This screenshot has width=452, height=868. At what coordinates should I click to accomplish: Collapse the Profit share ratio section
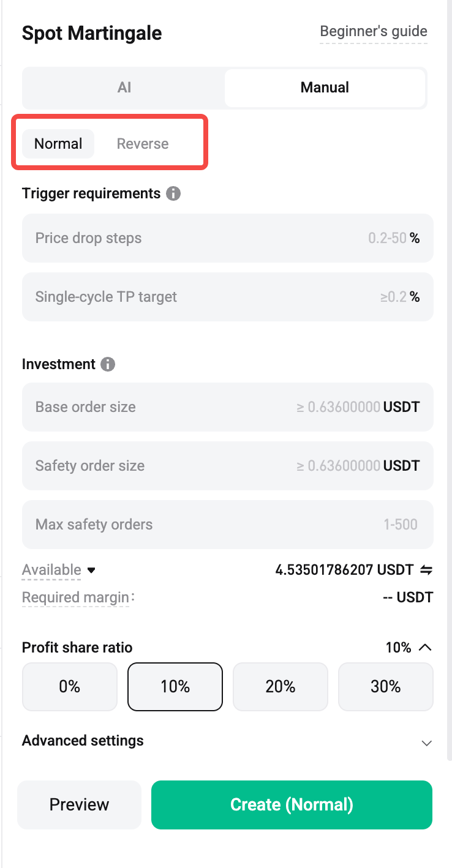pos(426,648)
